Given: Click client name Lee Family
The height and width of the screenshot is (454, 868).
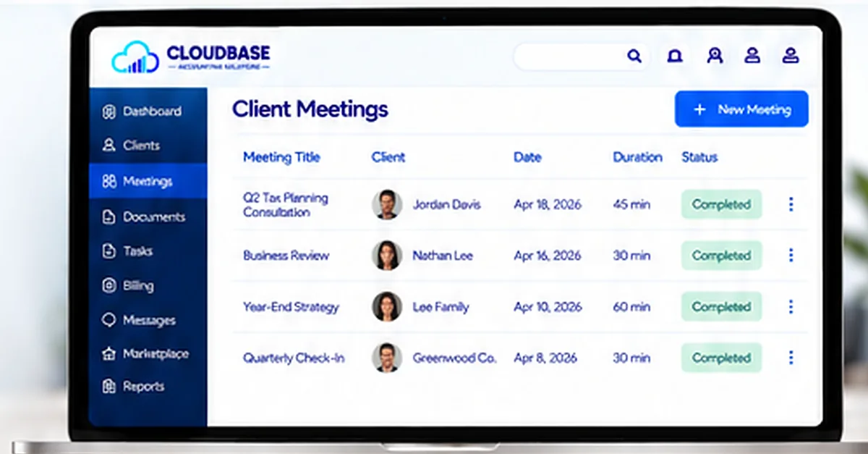Looking at the screenshot, I should (x=441, y=306).
